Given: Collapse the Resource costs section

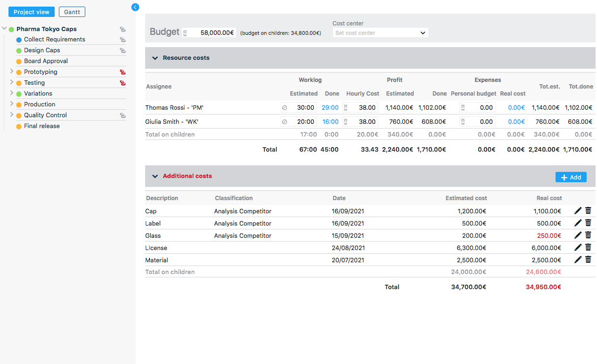Looking at the screenshot, I should point(155,58).
